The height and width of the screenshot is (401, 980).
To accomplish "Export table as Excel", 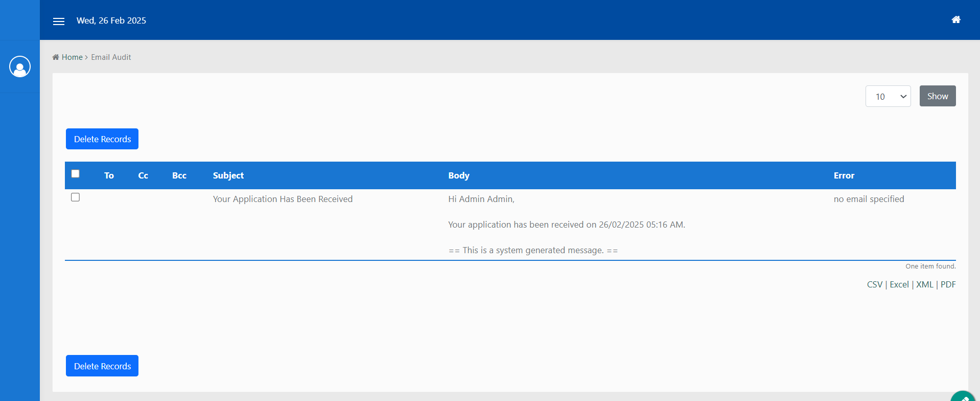I will point(899,284).
